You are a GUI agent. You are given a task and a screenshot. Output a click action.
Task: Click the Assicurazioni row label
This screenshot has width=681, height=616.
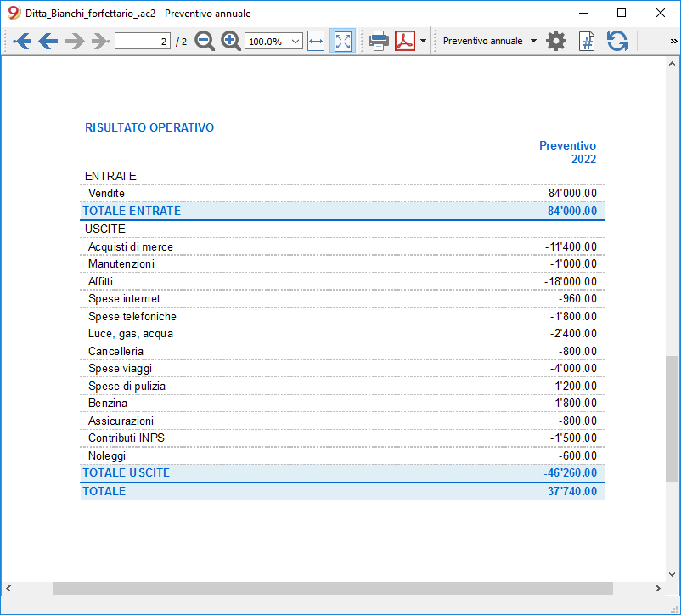(121, 421)
